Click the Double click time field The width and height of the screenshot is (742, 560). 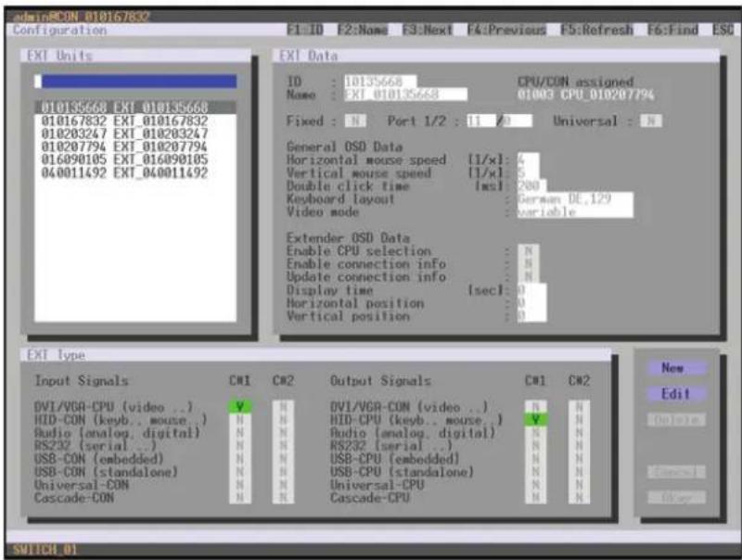pyautogui.click(x=531, y=185)
